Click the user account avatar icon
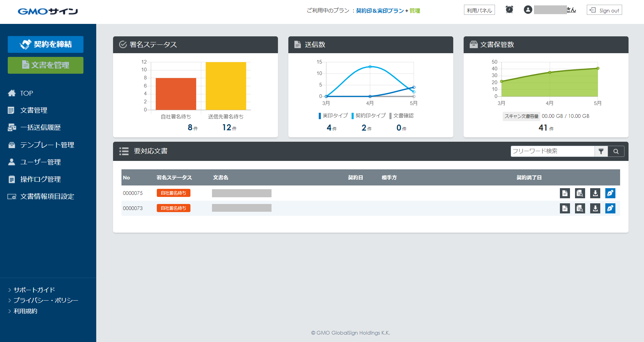This screenshot has height=342, width=644. click(x=528, y=10)
